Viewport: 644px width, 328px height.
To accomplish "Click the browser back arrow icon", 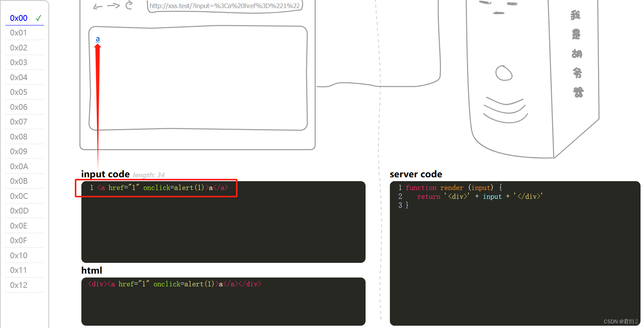I will point(98,7).
